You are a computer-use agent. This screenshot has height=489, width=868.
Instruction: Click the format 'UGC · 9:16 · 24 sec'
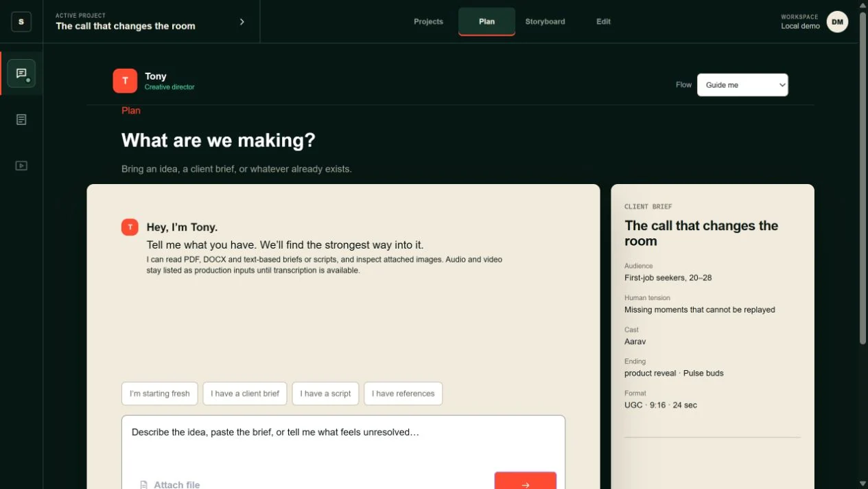tap(661, 405)
